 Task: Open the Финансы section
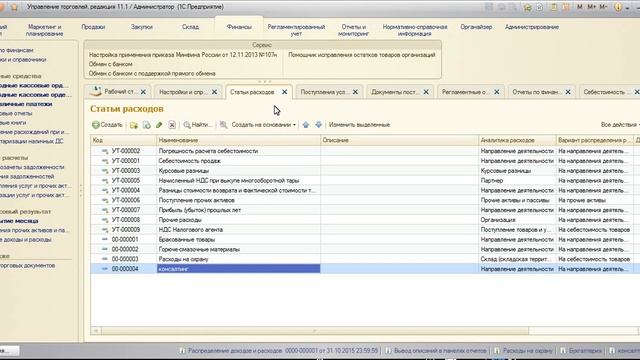239,27
